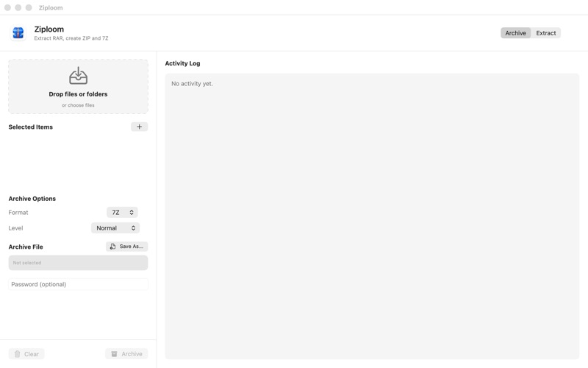Click the document icon beside Save As

click(112, 247)
